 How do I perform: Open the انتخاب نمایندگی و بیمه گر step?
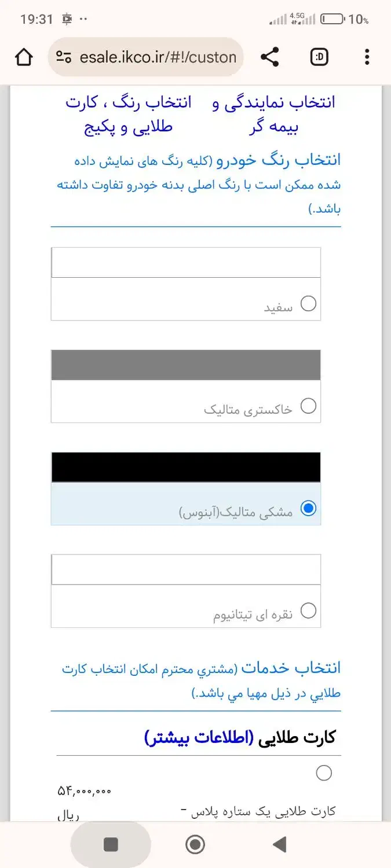[x=273, y=115]
